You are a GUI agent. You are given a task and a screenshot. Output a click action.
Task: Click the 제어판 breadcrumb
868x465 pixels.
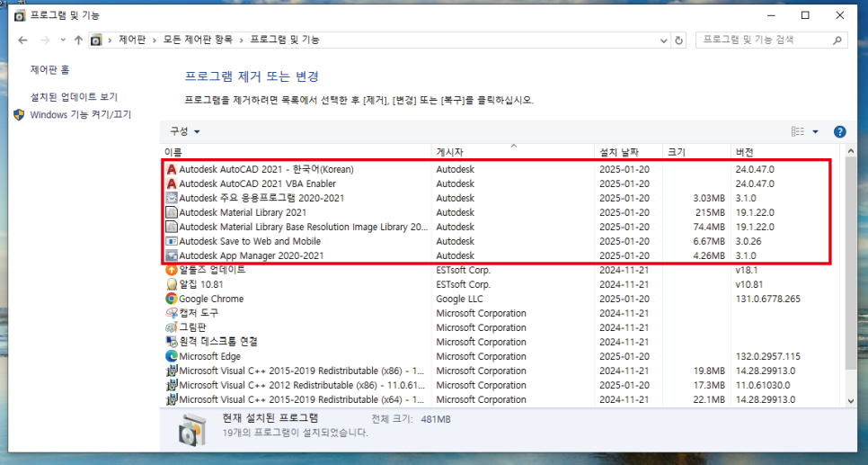tap(132, 40)
